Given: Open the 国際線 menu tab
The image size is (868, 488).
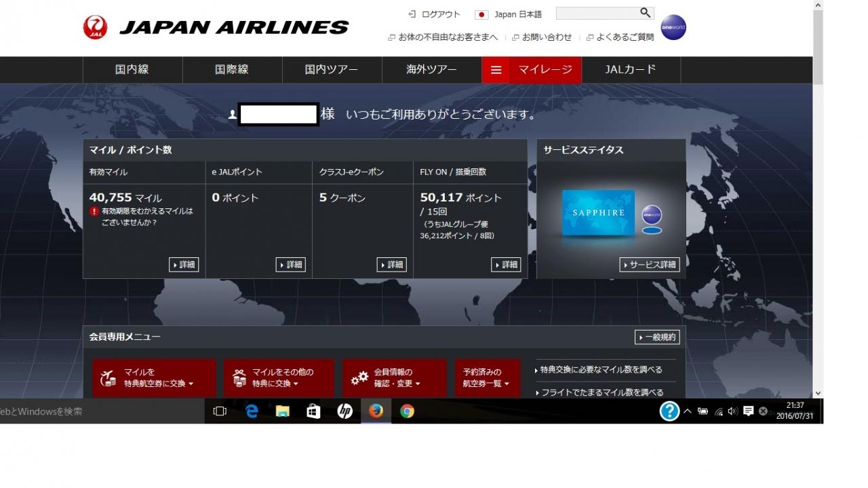Looking at the screenshot, I should point(232,70).
